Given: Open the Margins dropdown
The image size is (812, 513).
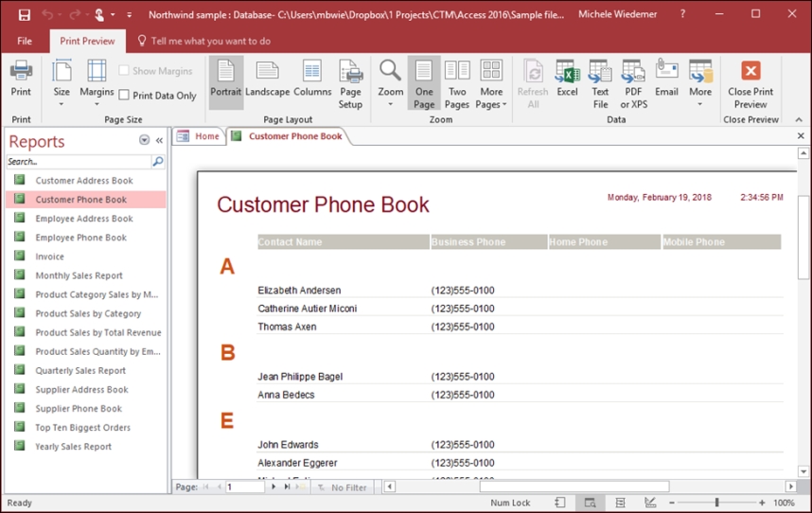Looking at the screenshot, I should tap(97, 82).
